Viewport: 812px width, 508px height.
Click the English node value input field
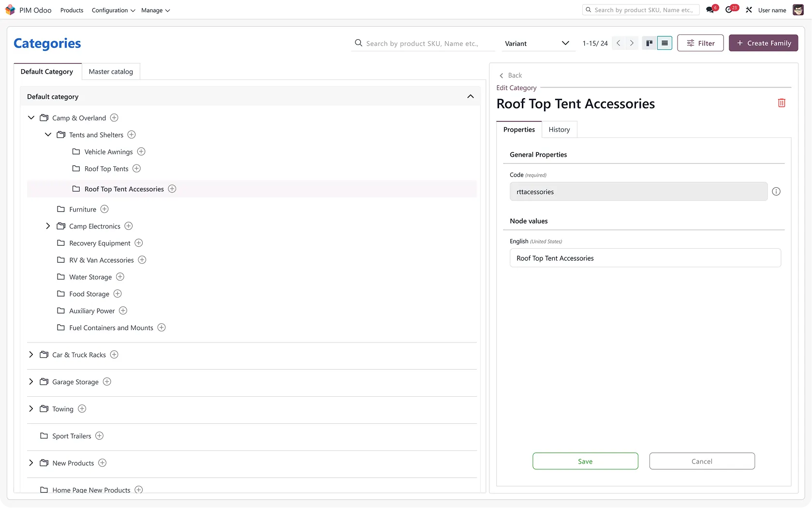click(x=645, y=258)
